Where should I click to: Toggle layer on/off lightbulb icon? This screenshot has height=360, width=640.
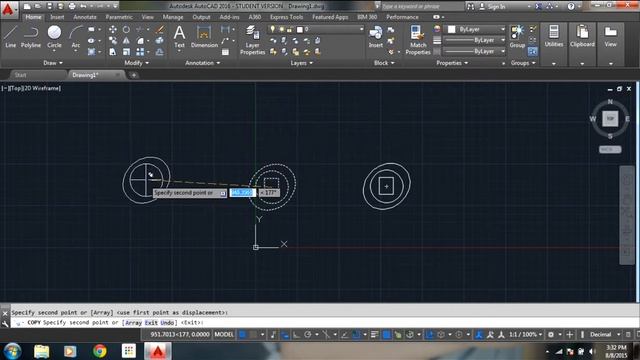pos(272,29)
